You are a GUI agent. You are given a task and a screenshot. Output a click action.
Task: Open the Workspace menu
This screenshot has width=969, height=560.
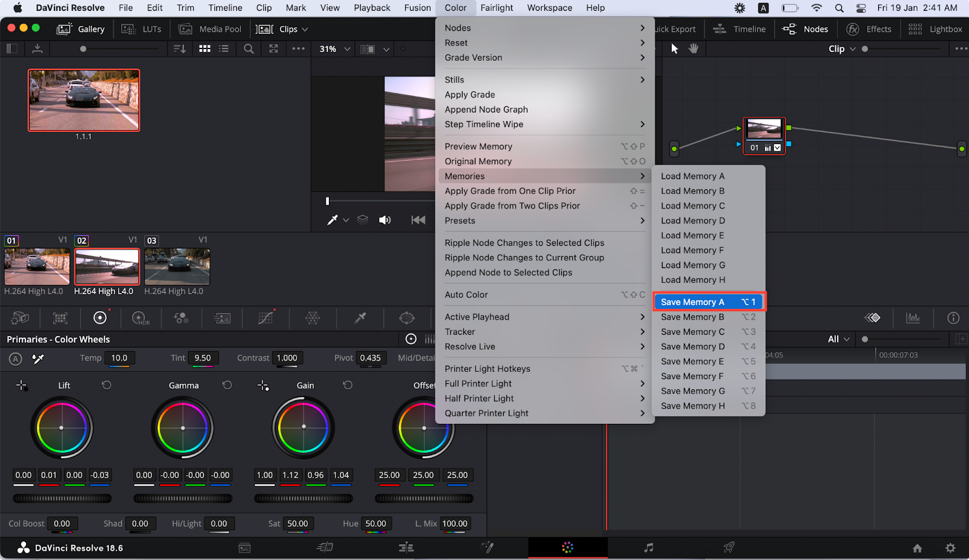549,8
